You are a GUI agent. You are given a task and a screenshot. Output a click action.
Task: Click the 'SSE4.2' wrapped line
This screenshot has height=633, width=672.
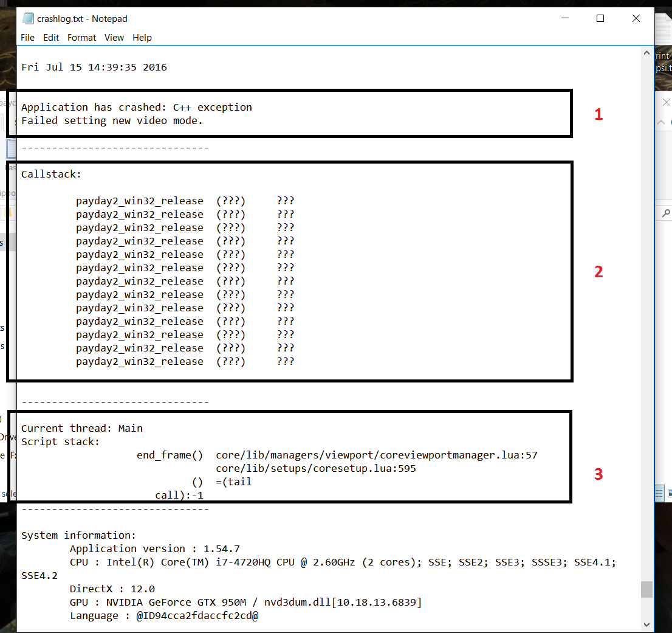39,575
